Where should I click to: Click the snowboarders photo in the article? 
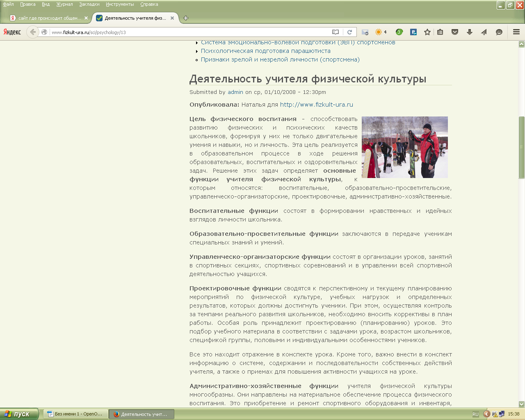pos(405,147)
